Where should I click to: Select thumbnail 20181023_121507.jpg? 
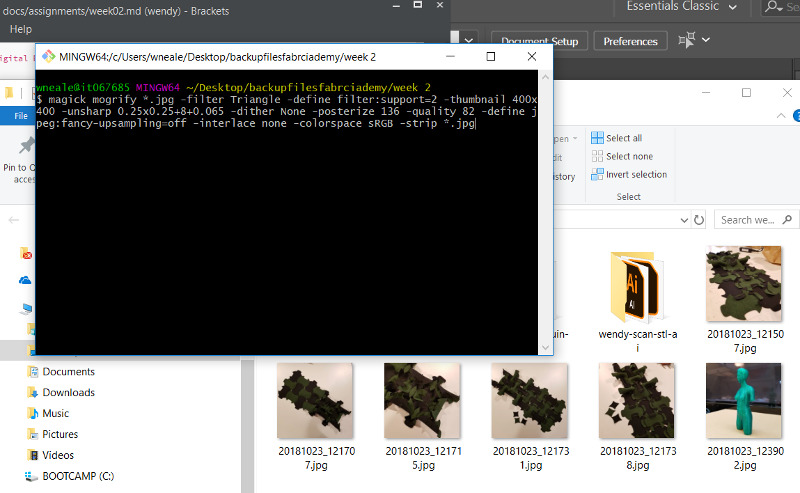pyautogui.click(x=745, y=300)
